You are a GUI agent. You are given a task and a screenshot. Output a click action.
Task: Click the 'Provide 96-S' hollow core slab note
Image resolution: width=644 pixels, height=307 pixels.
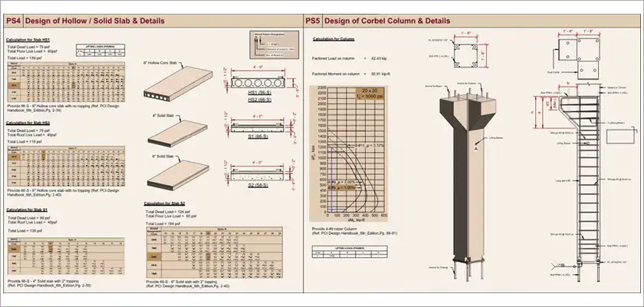[x=63, y=107]
